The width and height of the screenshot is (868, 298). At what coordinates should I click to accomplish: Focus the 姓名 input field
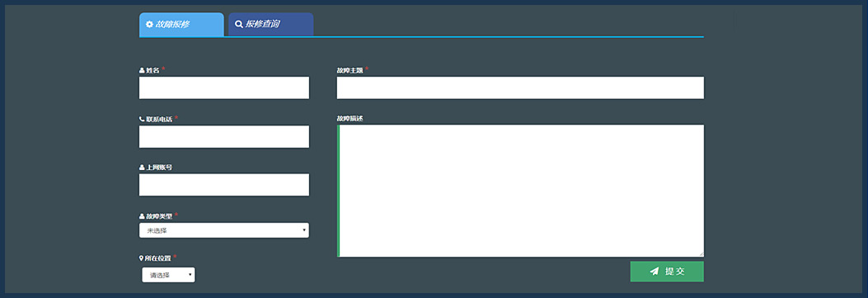224,88
